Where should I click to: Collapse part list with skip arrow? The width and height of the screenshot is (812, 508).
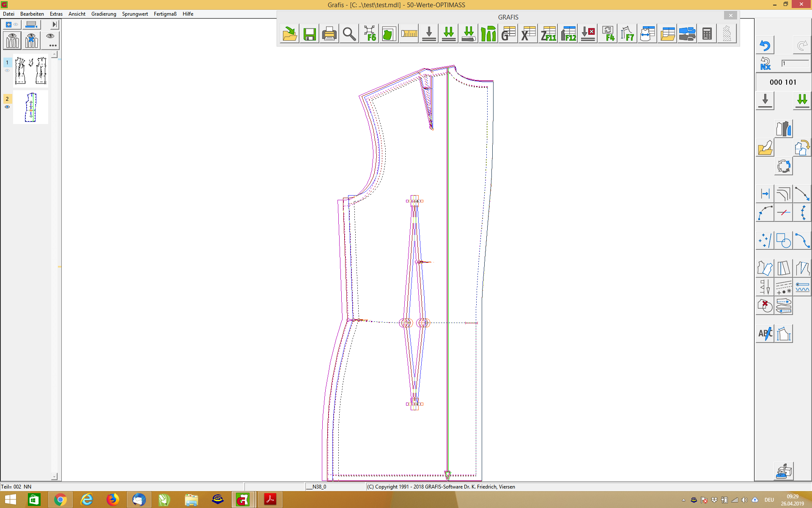(54, 25)
